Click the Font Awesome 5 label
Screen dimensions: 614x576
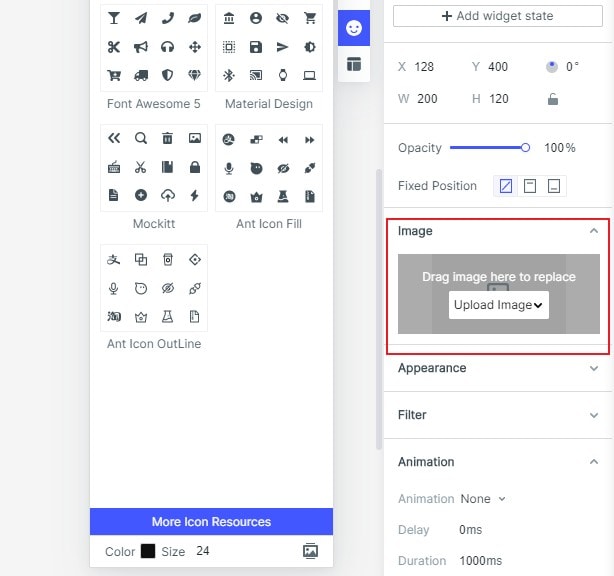point(154,104)
